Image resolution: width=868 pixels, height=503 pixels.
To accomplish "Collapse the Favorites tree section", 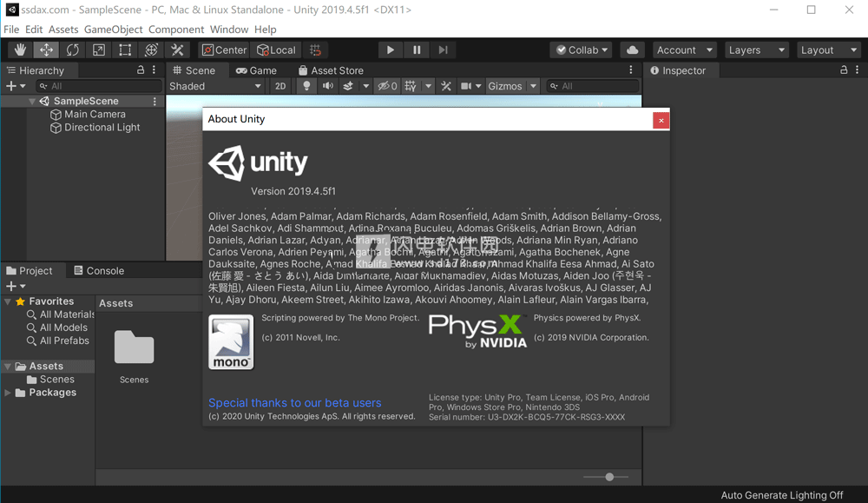I will coord(8,301).
